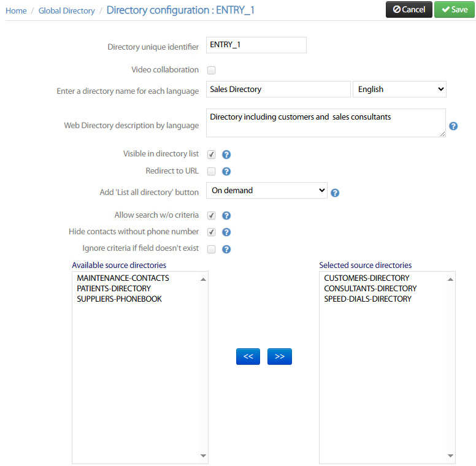Toggle the Redirect to URL checkbox
This screenshot has width=476, height=466.
[x=211, y=171]
